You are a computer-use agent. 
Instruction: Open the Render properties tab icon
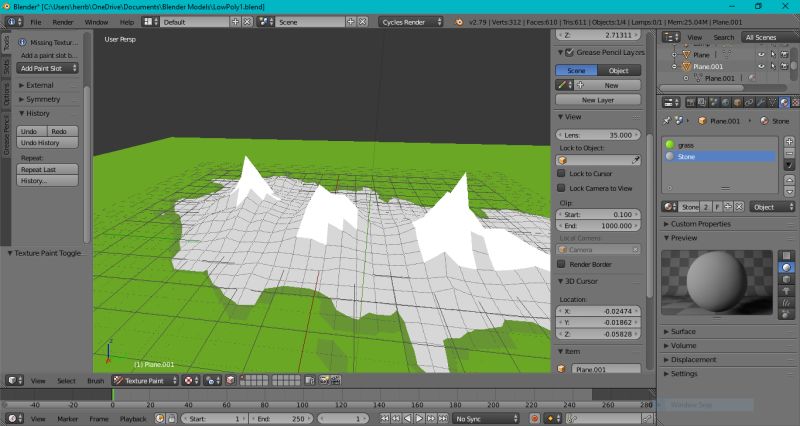click(690, 103)
